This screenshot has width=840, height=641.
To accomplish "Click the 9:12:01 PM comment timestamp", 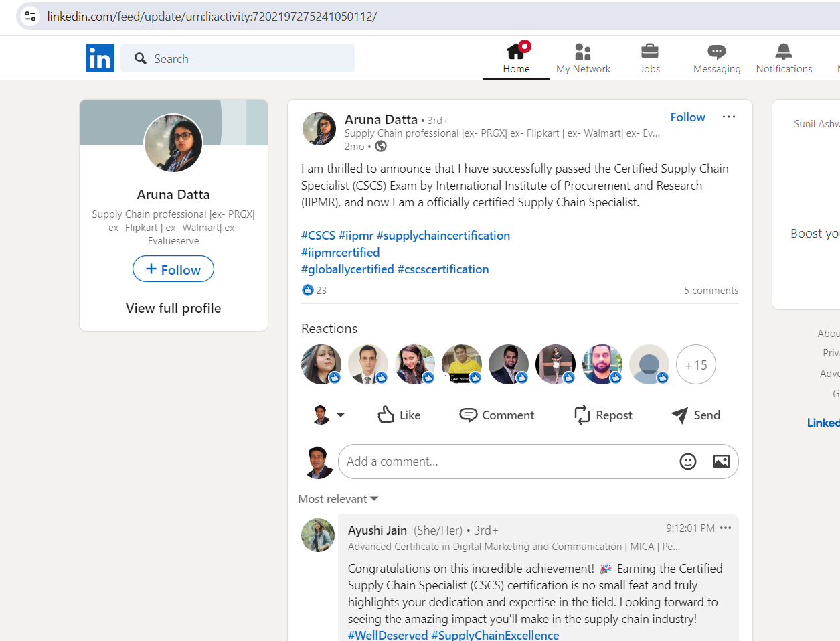I will point(690,528).
